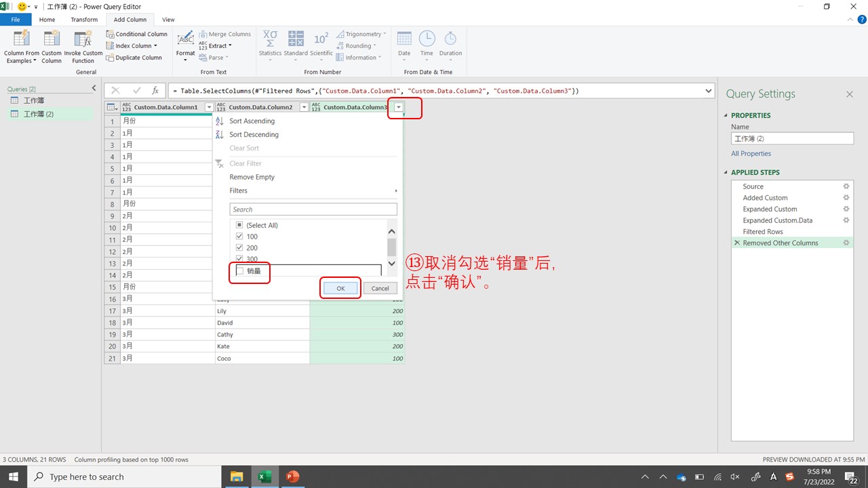Switch to the Transform tab
Viewport: 868px width, 488px height.
pyautogui.click(x=84, y=20)
